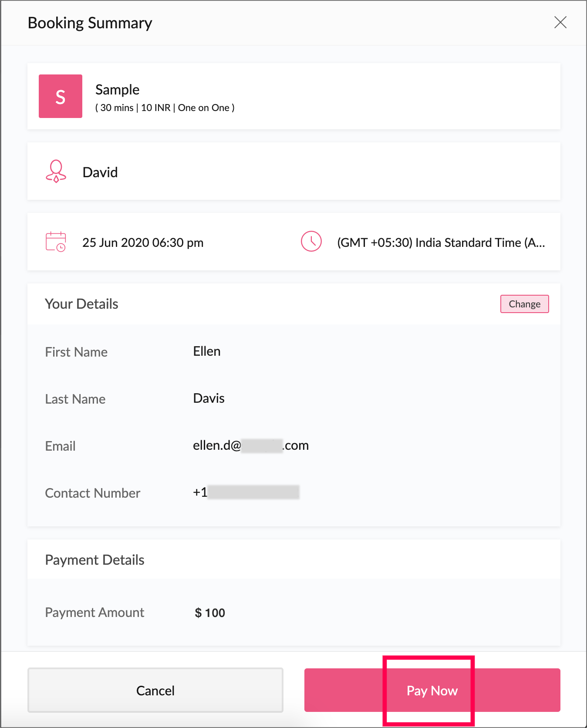Click the Your Details heading
587x728 pixels.
point(82,304)
